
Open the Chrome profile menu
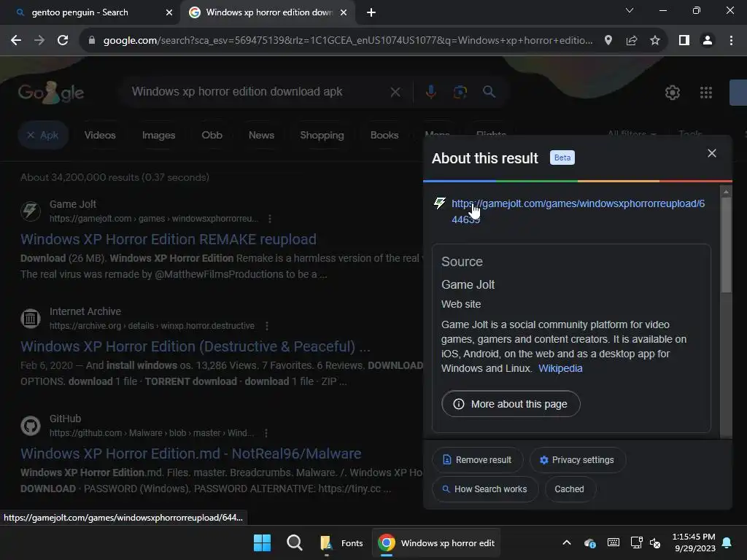(x=708, y=41)
